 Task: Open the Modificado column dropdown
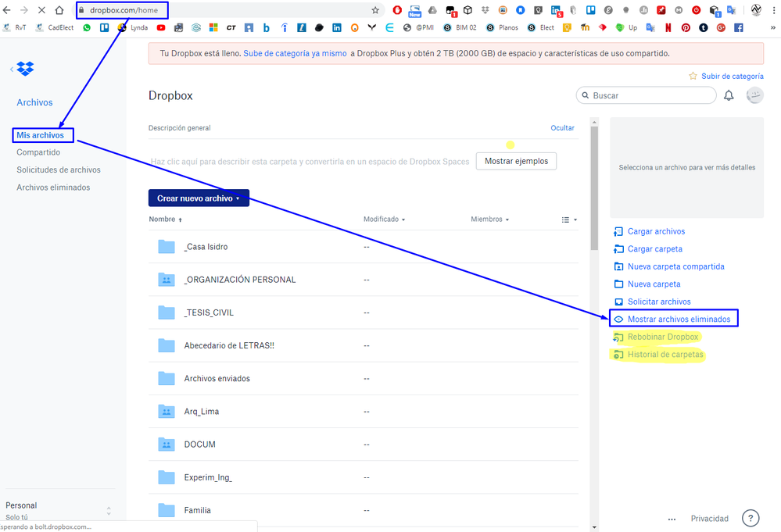(x=384, y=220)
